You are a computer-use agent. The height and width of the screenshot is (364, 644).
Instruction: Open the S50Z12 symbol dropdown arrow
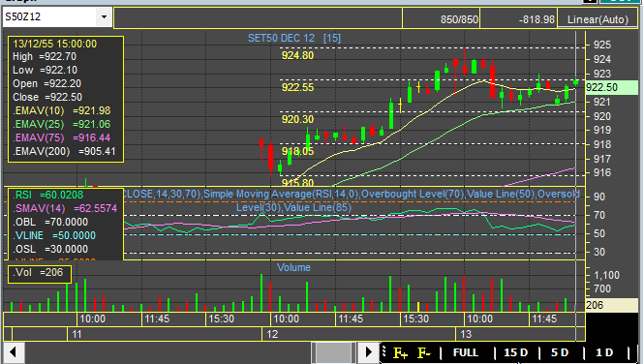[104, 17]
